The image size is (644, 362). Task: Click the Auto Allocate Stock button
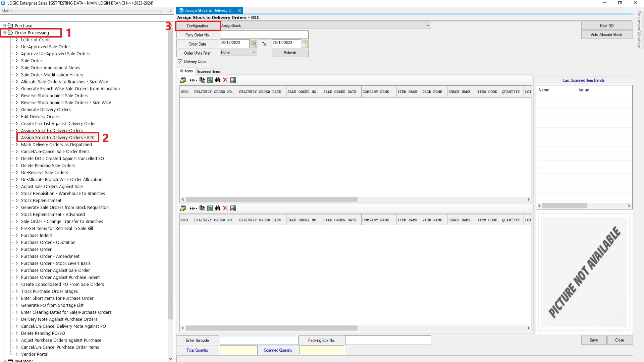[606, 35]
